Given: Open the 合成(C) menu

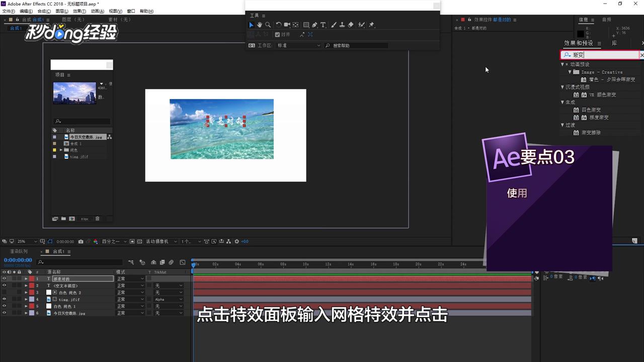Looking at the screenshot, I should coord(44,11).
